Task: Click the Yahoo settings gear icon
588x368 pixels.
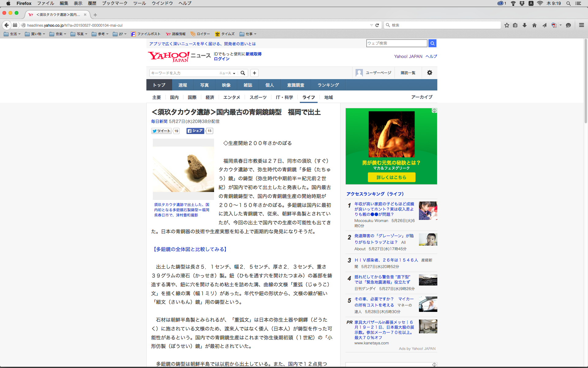Action: click(430, 73)
